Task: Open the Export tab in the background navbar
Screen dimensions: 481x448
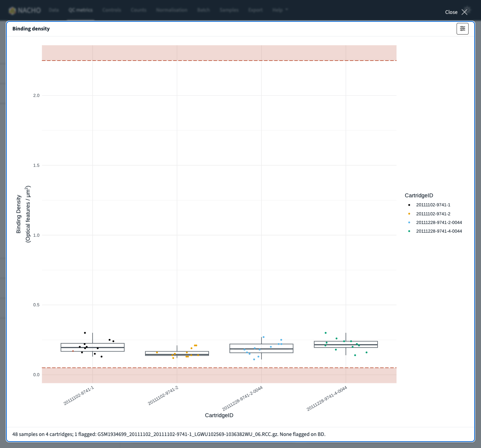Action: click(256, 10)
